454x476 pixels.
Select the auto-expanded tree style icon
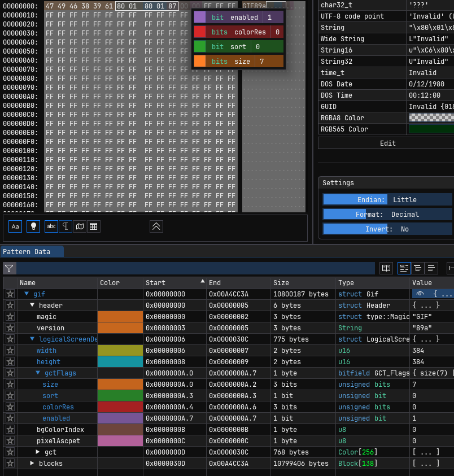418,268
